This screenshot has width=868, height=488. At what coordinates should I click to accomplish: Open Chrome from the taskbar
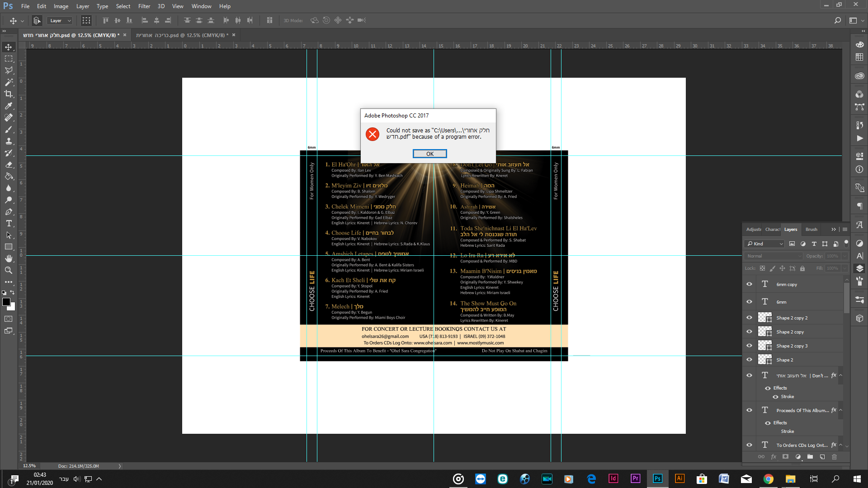point(768,479)
